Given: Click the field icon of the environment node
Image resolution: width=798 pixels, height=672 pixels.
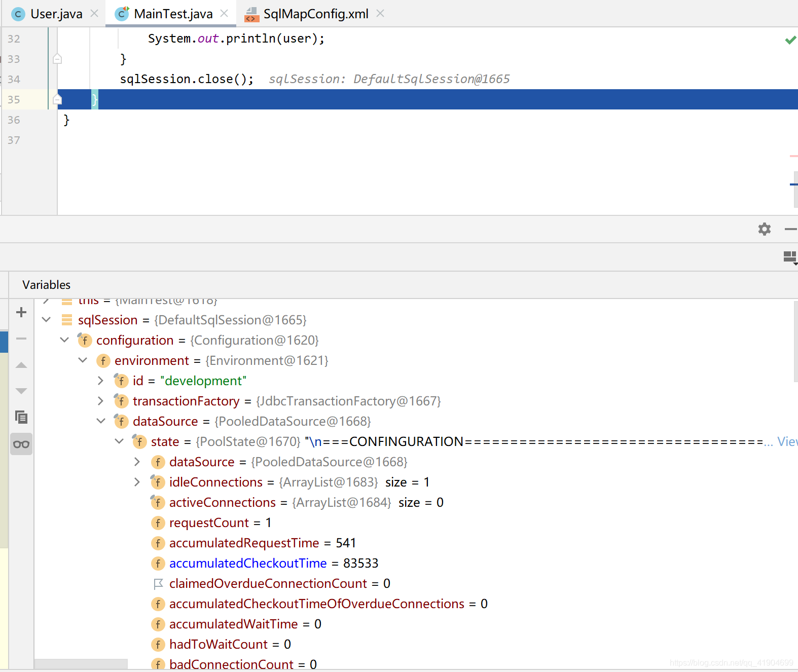Looking at the screenshot, I should [103, 360].
